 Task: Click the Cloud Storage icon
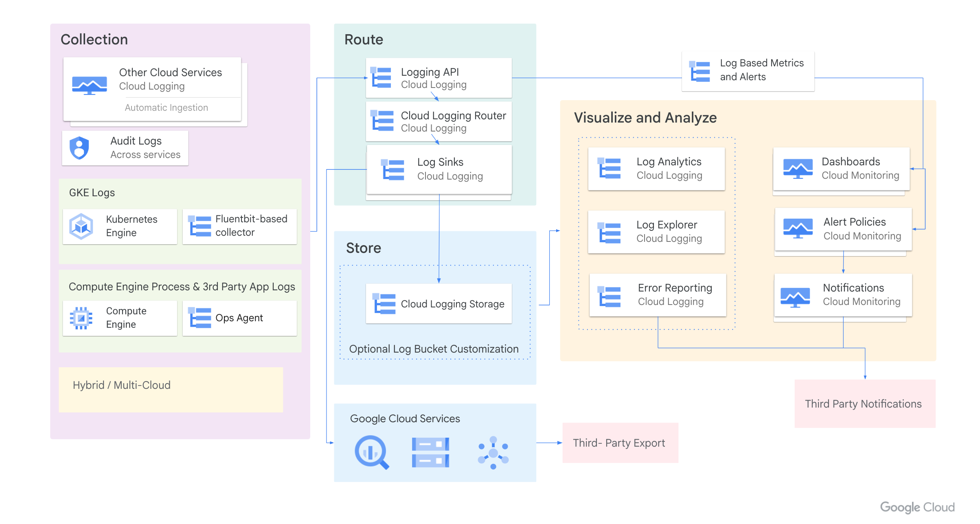[x=430, y=452]
